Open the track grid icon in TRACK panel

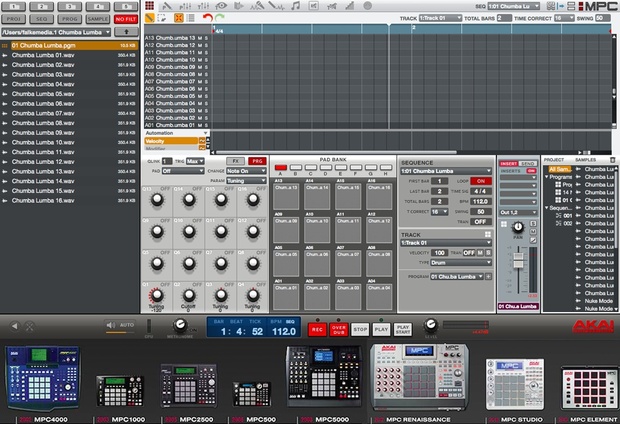[x=488, y=235]
